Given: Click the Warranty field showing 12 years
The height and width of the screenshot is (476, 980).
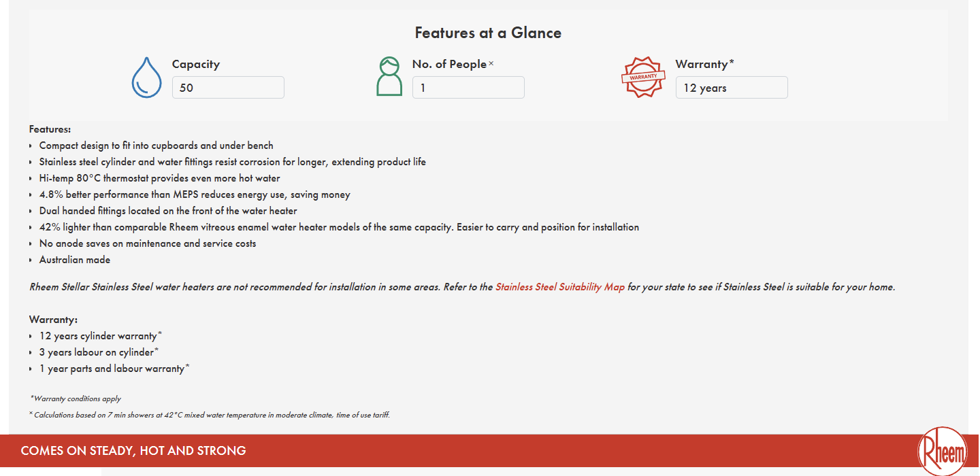Looking at the screenshot, I should (x=732, y=88).
